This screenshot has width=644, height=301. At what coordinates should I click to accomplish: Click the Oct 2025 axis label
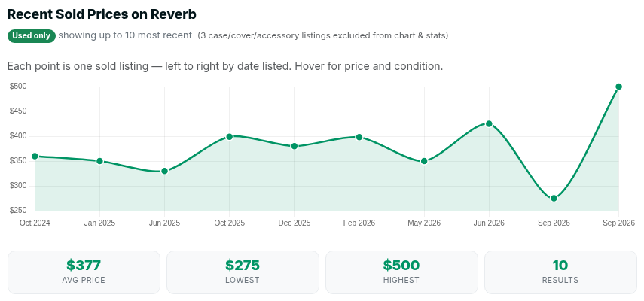coord(229,223)
